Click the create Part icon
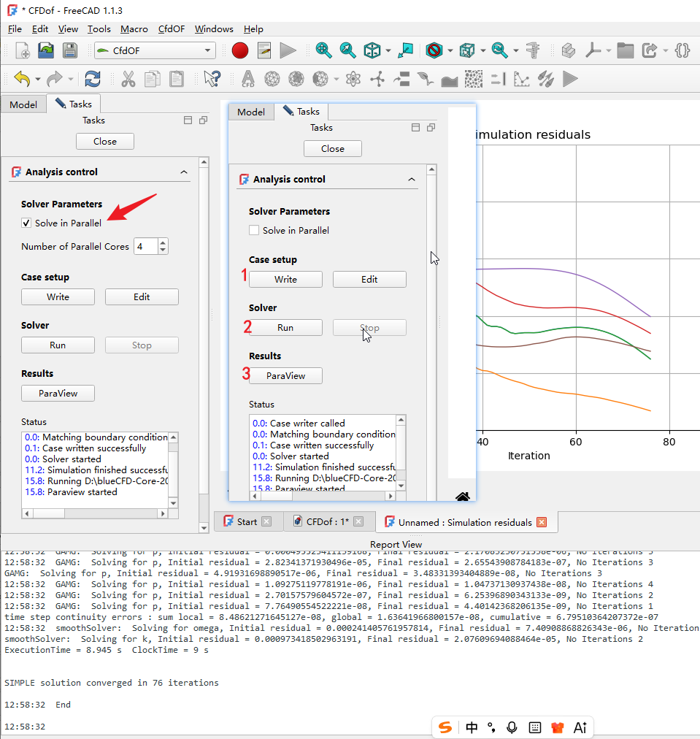This screenshot has width=700, height=739. pos(569,50)
